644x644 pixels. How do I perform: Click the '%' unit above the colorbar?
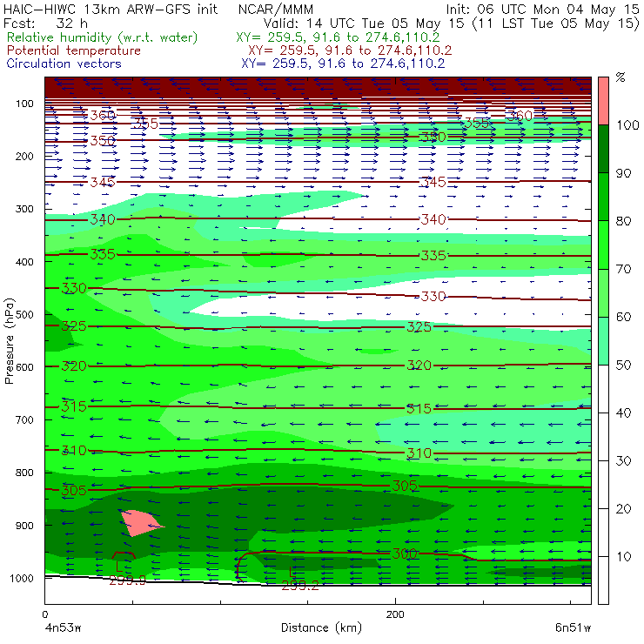621,77
